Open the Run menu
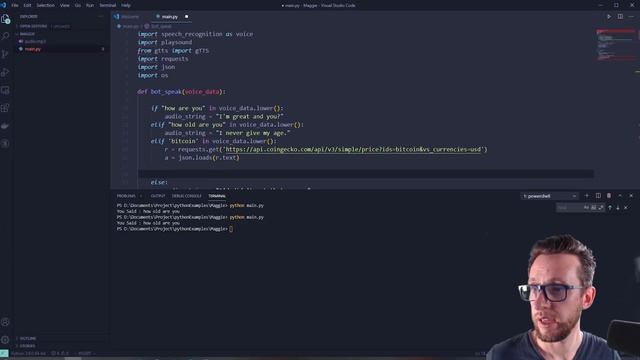The image size is (640, 360). (90, 5)
